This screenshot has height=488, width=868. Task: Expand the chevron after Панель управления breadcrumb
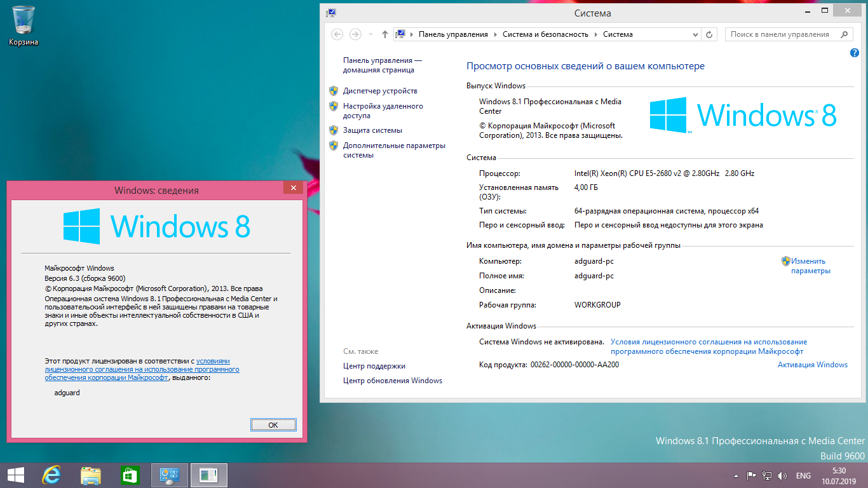click(x=495, y=34)
